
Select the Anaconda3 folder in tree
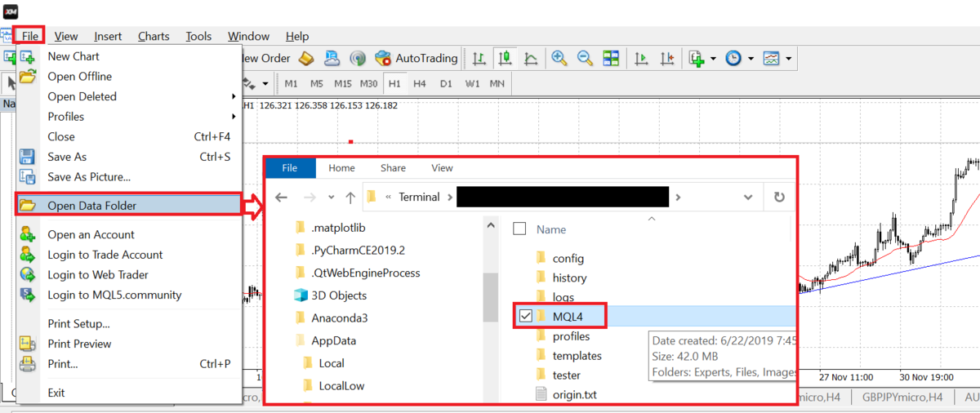(339, 318)
